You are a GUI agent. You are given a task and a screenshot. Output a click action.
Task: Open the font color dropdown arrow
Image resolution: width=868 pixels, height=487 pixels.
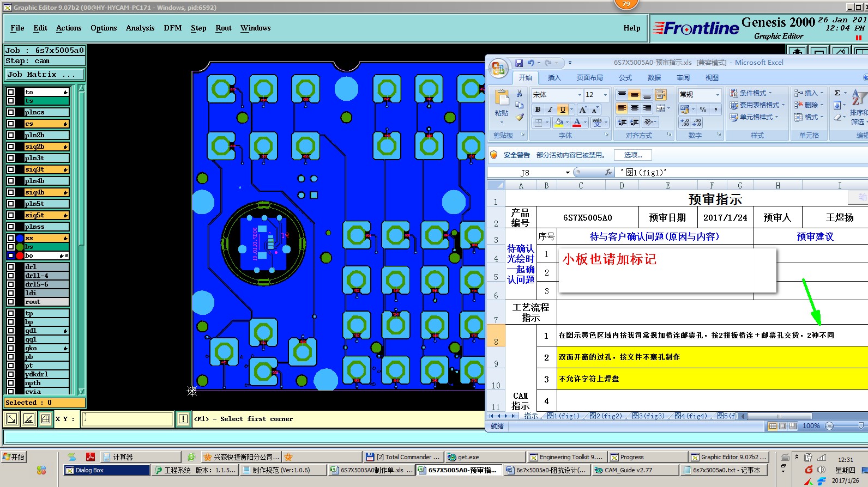(x=586, y=123)
